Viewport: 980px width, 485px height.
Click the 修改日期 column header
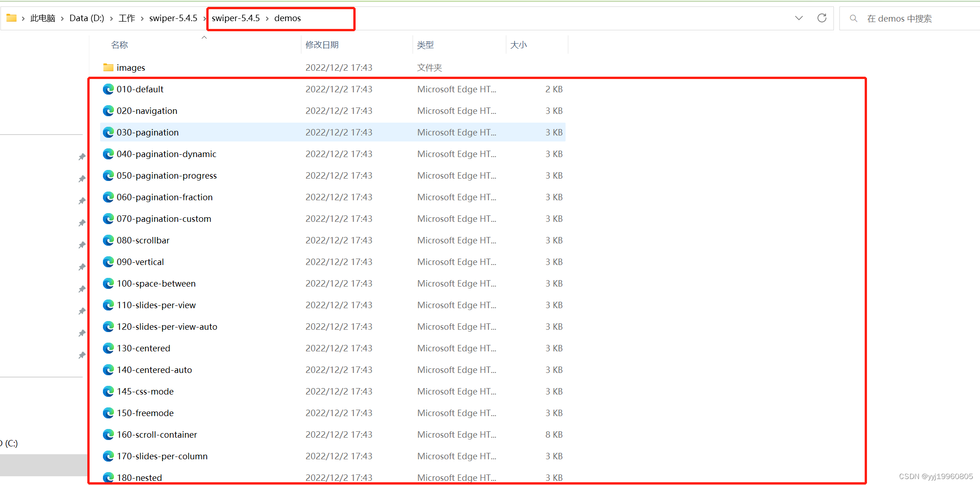(x=322, y=44)
